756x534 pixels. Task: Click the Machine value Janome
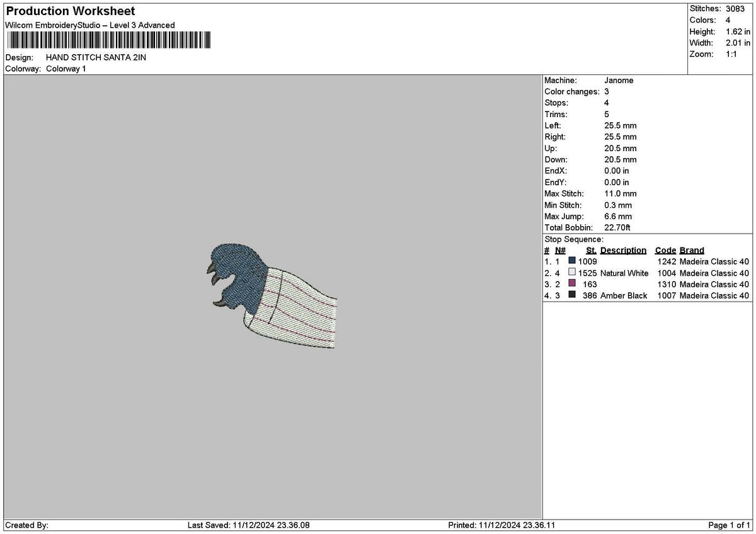tap(619, 81)
